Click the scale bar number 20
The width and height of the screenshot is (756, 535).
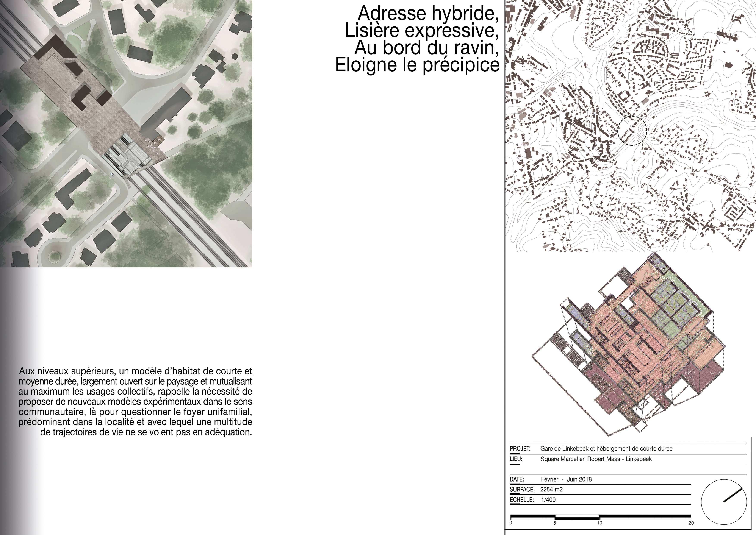coord(691,523)
